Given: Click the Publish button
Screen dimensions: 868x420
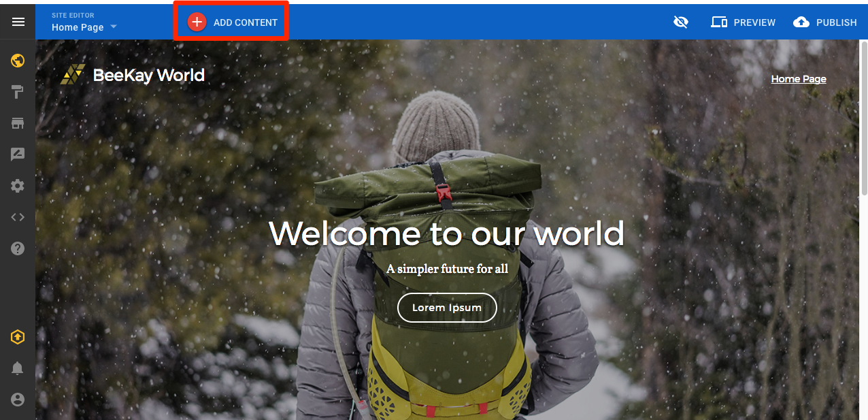Looking at the screenshot, I should click(825, 22).
